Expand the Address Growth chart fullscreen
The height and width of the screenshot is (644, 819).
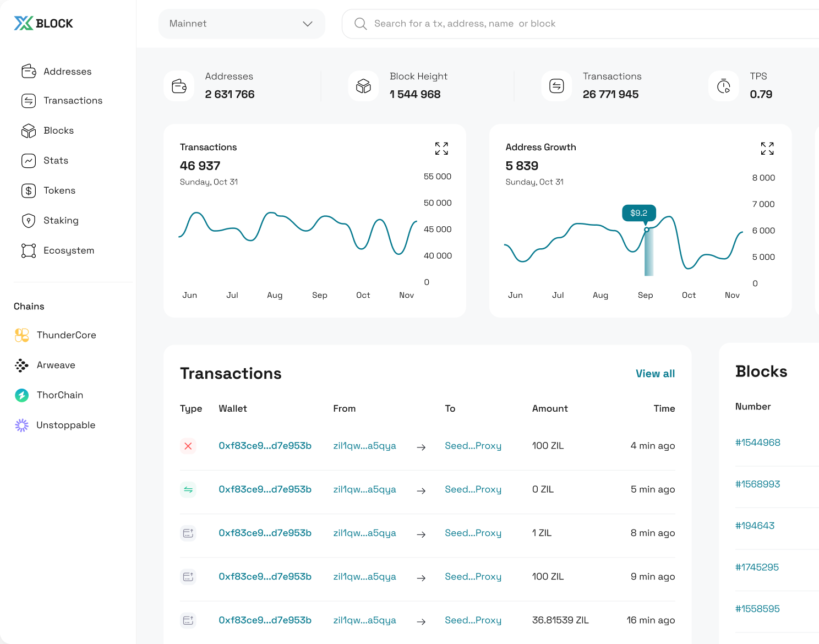[x=767, y=149]
